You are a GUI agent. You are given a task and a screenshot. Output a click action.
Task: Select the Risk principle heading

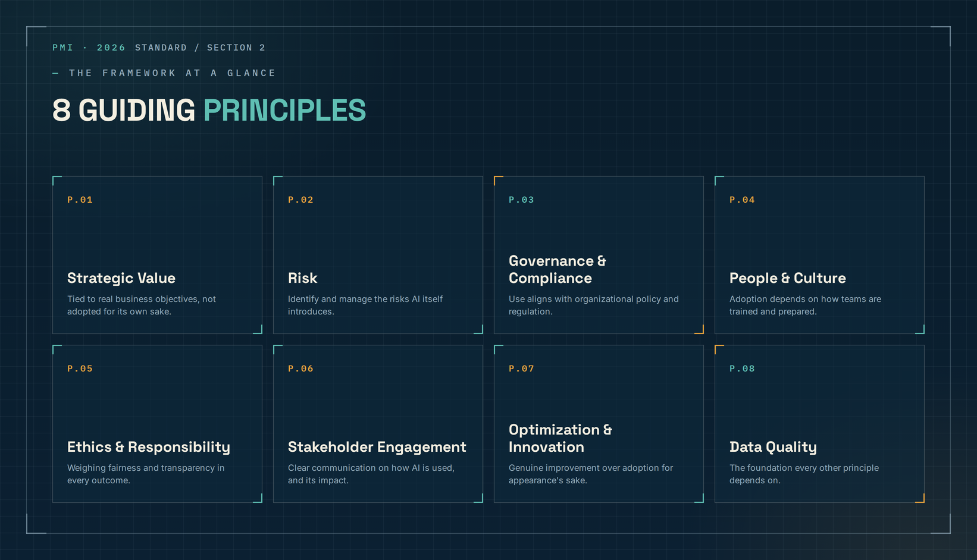pos(302,278)
